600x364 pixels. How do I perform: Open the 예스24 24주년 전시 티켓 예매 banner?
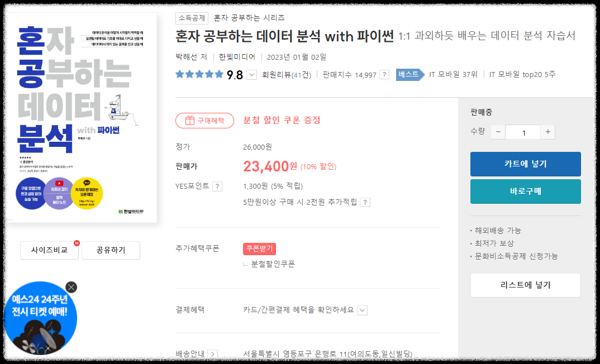click(x=40, y=318)
